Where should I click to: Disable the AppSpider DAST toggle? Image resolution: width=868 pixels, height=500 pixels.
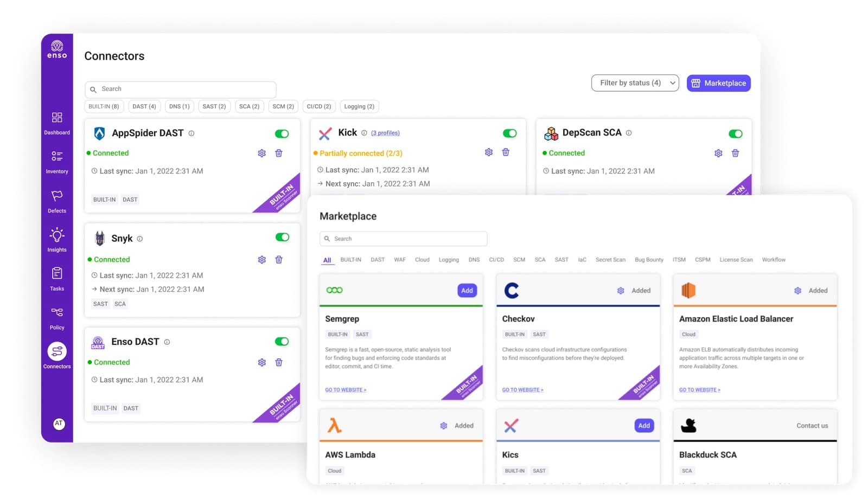[x=282, y=134]
